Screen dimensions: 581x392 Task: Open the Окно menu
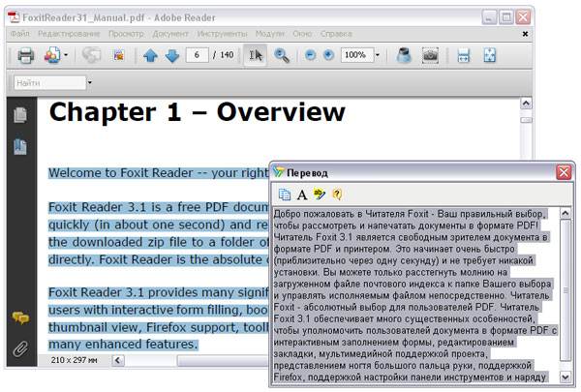302,34
